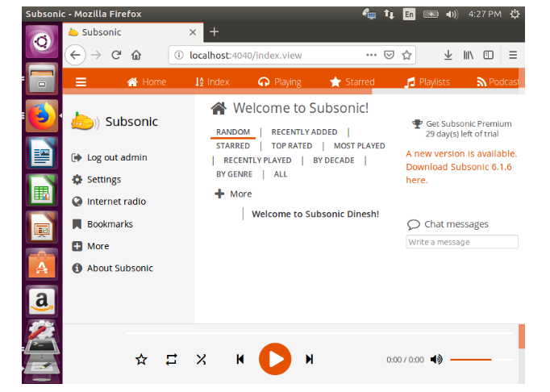Select the TOP RATED tab
This screenshot has width=550, height=392.
point(291,146)
